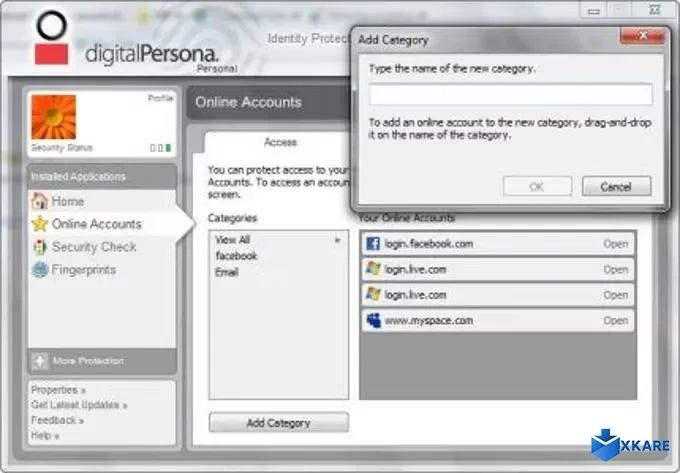Screen dimensions: 680x473
Task: Cancel the Add Category dialog
Action: [616, 186]
